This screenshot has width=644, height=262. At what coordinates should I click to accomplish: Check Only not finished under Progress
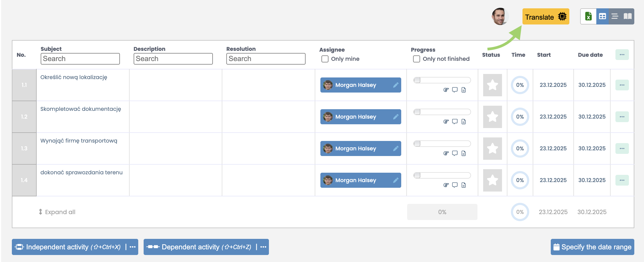[x=416, y=59]
